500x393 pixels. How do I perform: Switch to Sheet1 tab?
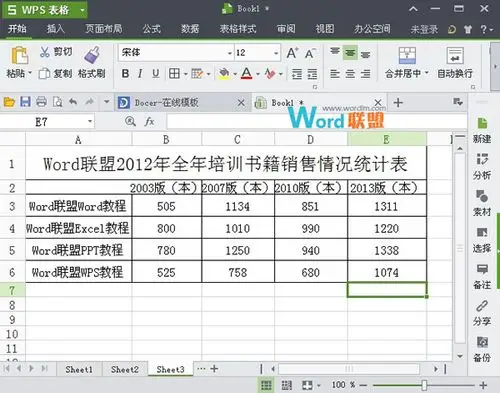[x=79, y=369]
